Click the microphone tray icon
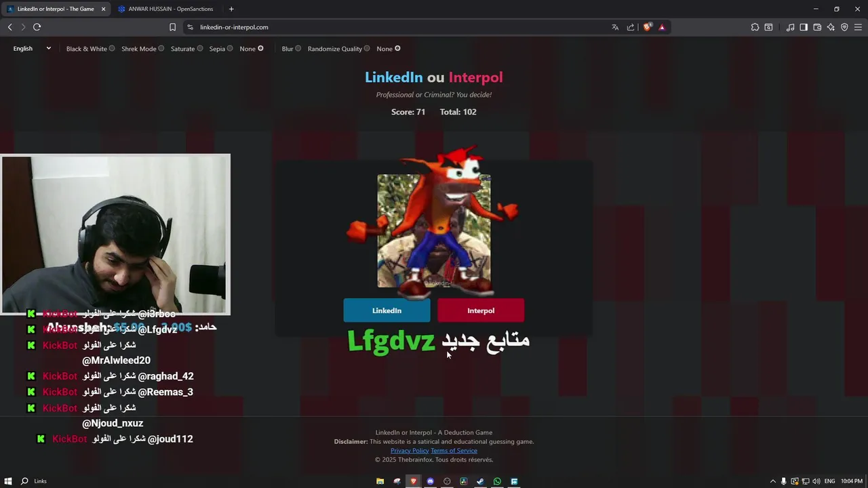 coord(784,481)
